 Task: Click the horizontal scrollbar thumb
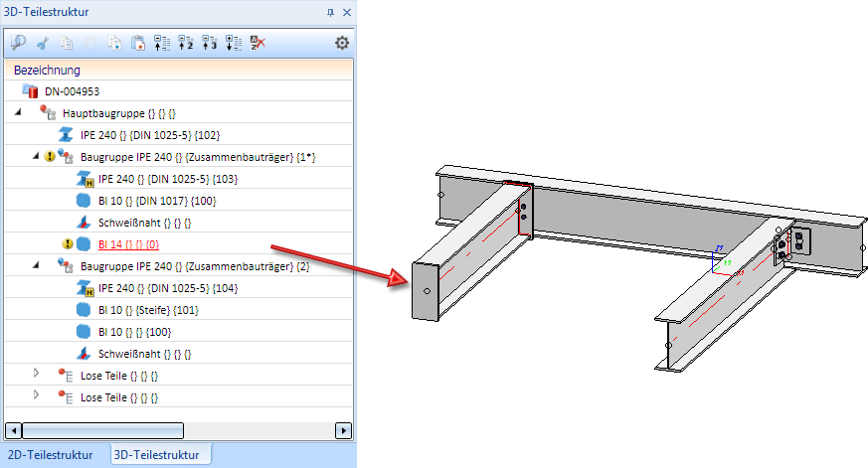click(x=103, y=430)
